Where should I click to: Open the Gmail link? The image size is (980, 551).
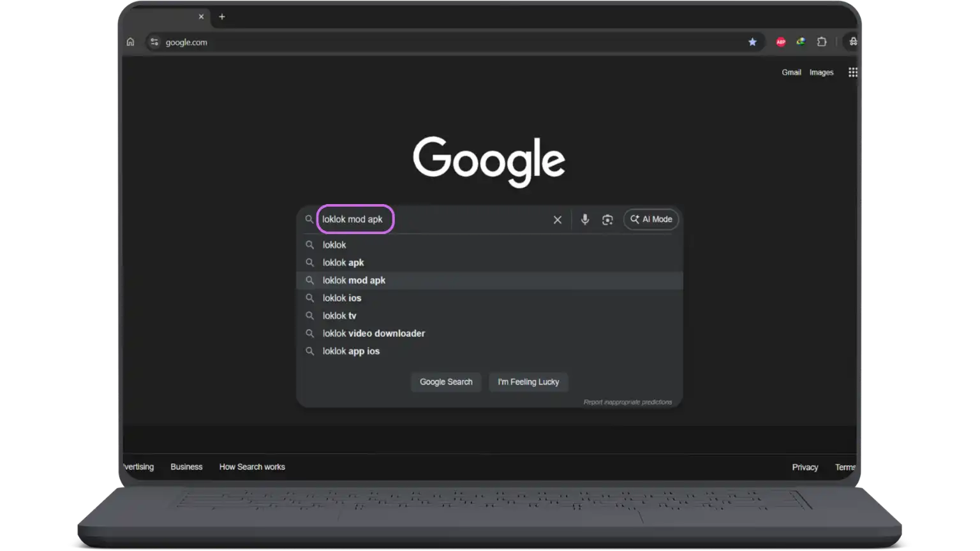[x=791, y=73]
